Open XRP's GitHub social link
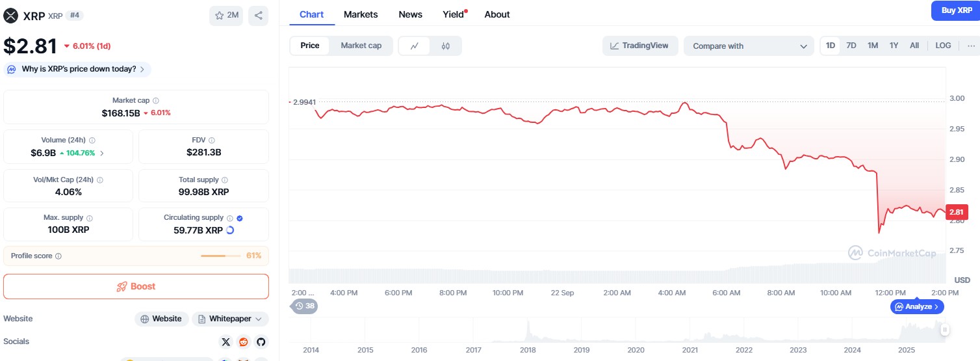Screen dimensions: 980x361 pos(261,341)
